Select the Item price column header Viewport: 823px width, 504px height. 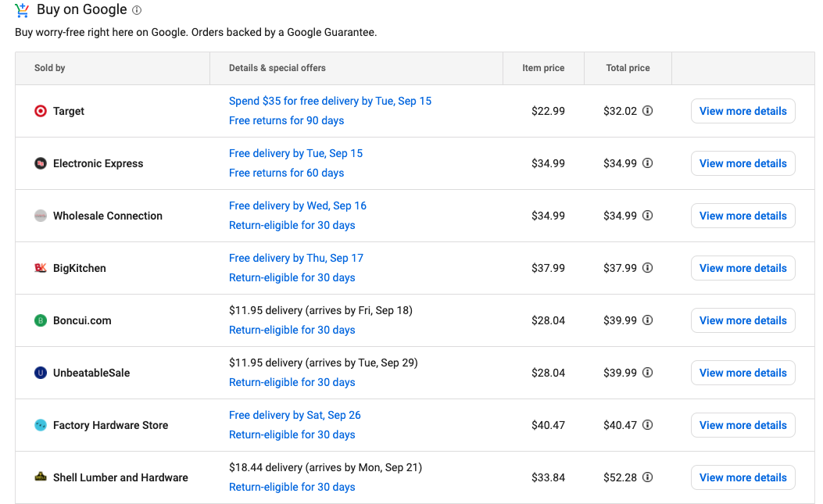click(x=543, y=68)
